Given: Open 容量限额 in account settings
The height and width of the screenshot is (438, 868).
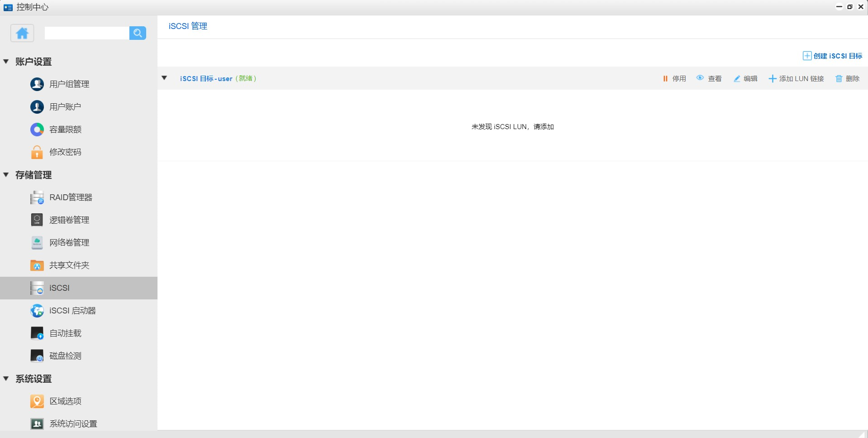Looking at the screenshot, I should pos(65,130).
